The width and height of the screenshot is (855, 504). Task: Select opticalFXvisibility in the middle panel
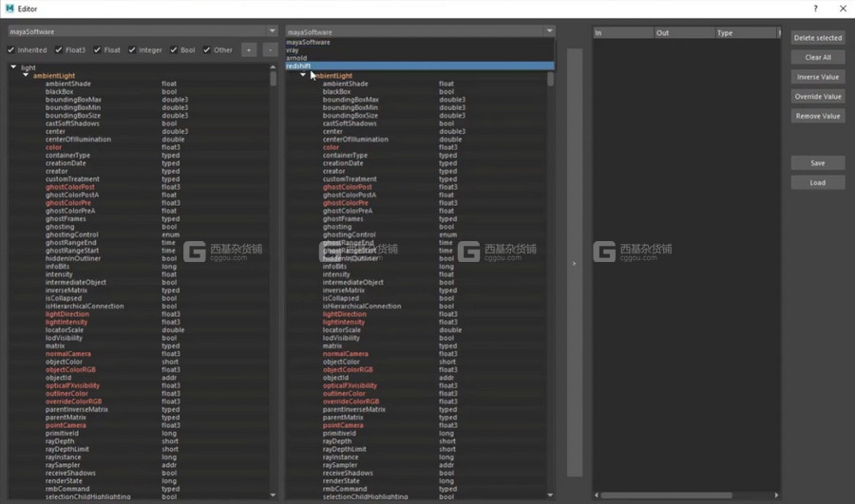pyautogui.click(x=350, y=385)
